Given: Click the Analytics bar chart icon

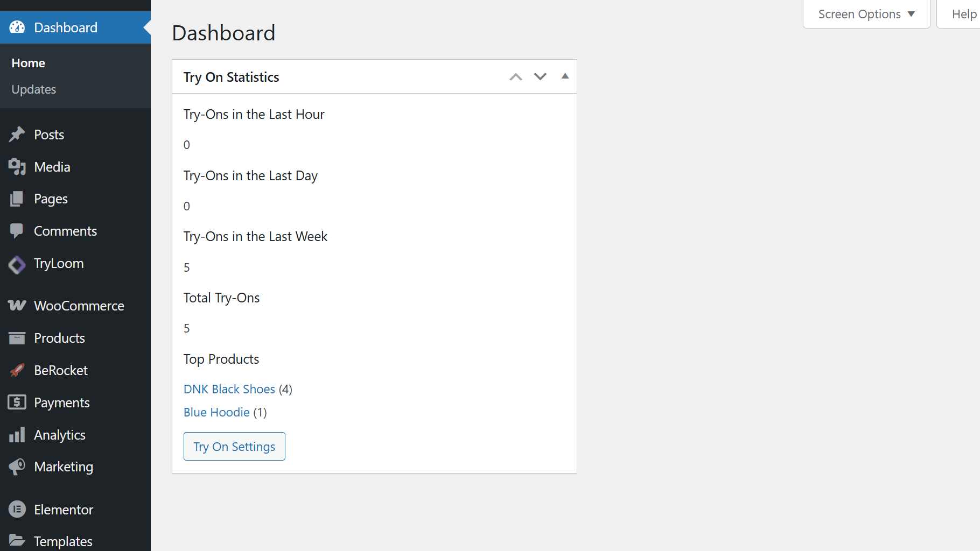Looking at the screenshot, I should click(x=17, y=435).
